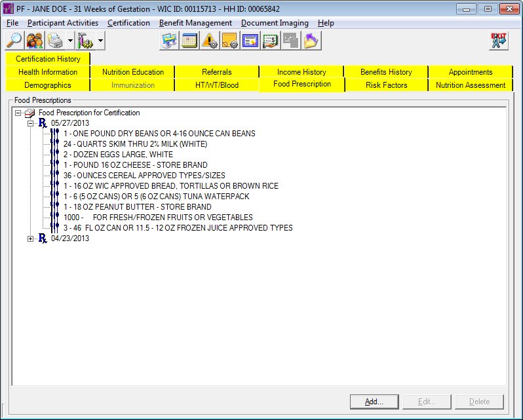The height and width of the screenshot is (420, 523).
Task: Collapse the 05/27/2013 prescription node
Action: tap(30, 123)
